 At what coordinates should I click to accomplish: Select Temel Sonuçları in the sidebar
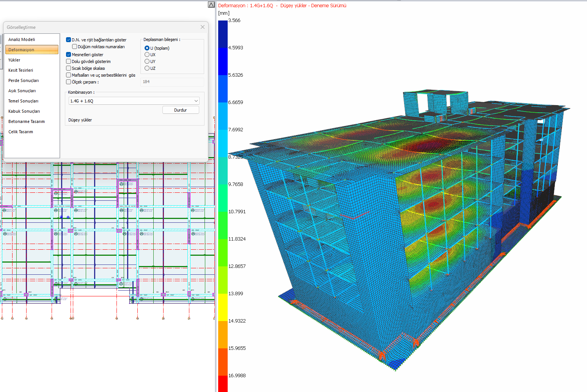click(x=24, y=101)
